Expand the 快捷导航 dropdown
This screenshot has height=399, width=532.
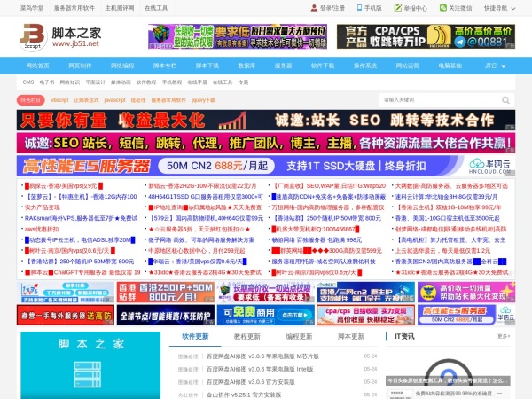click(x=500, y=8)
